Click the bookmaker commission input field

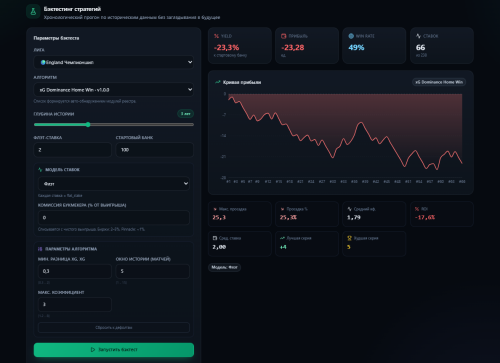coord(114,218)
